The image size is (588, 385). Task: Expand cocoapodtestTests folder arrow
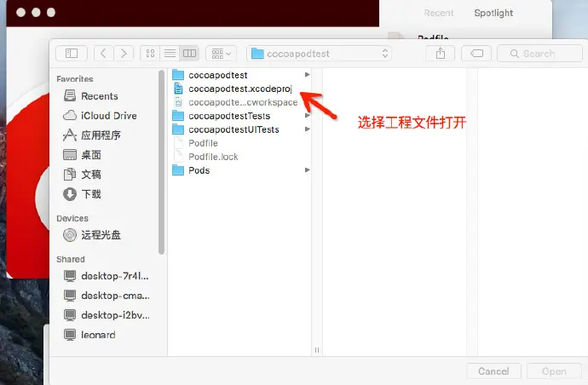(x=307, y=116)
